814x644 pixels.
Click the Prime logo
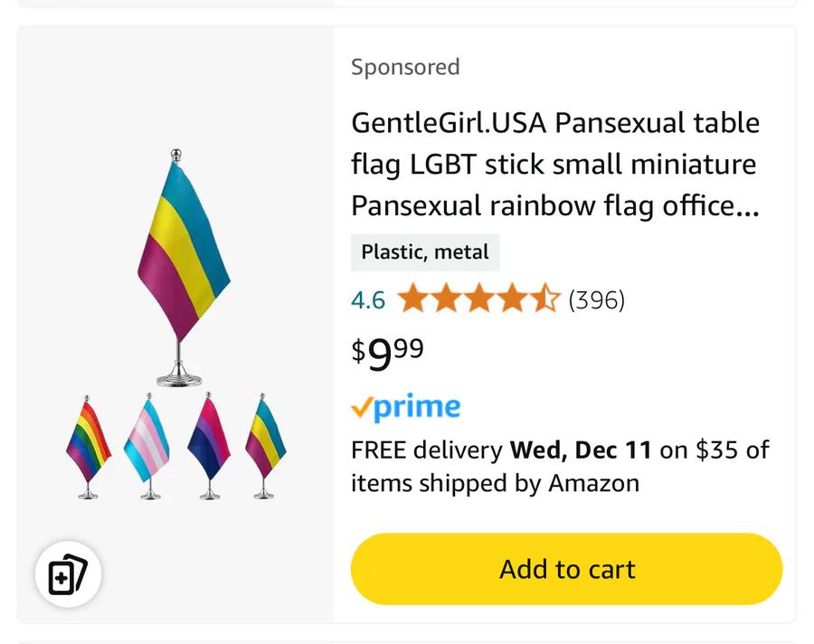click(x=406, y=408)
